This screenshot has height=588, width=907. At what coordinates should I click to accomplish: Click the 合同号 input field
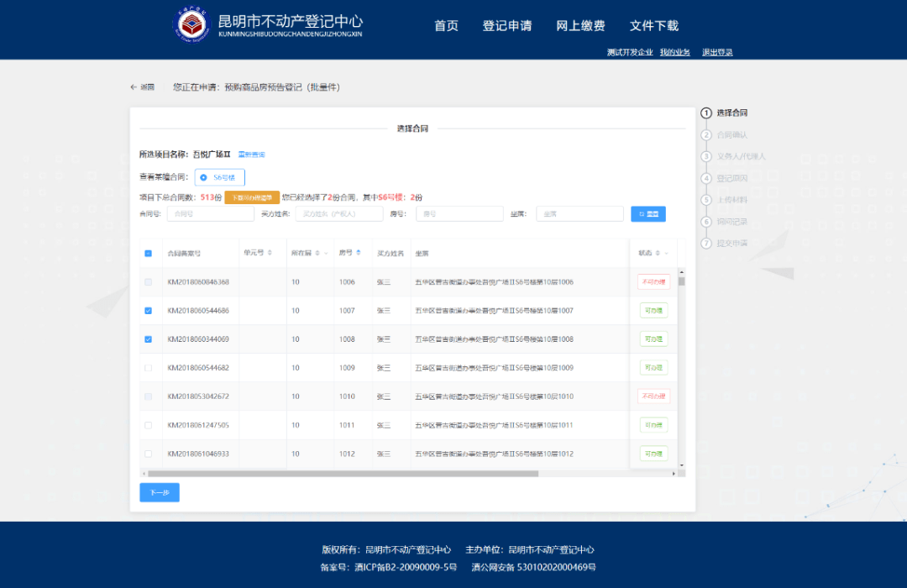click(211, 214)
